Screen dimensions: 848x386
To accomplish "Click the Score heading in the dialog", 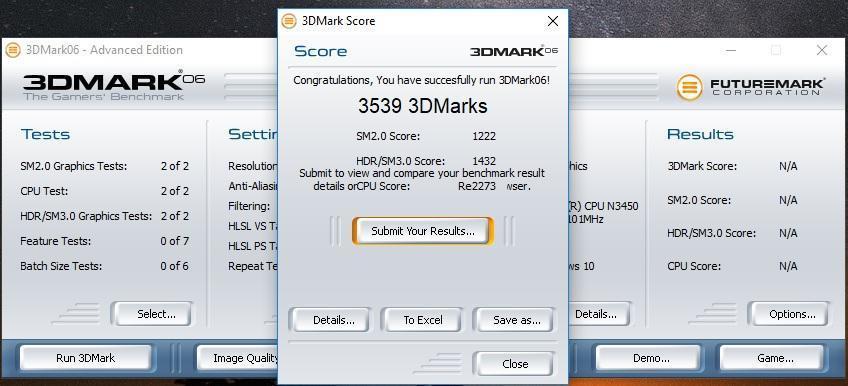I will 321,51.
